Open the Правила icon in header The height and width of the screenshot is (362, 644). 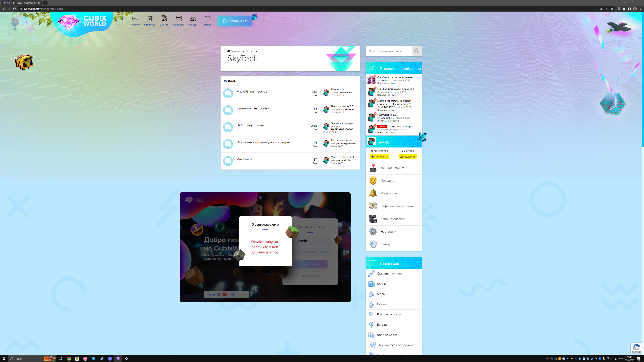(149, 19)
